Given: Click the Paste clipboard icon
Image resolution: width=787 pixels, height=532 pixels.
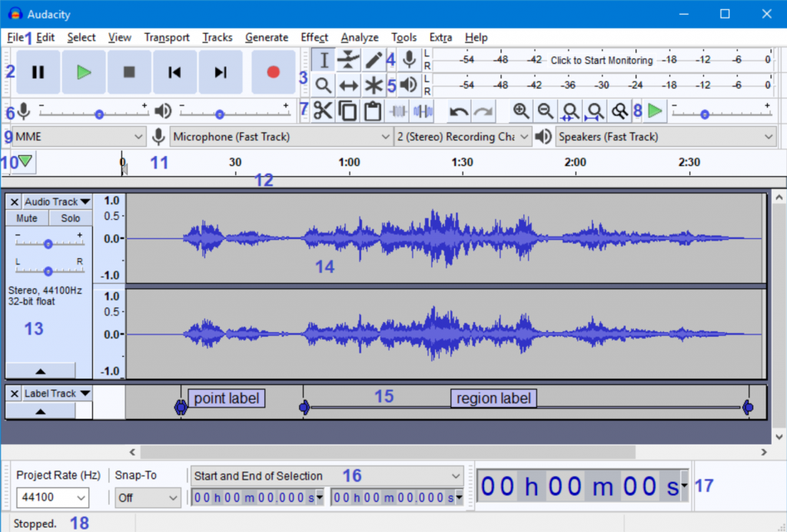Looking at the screenshot, I should coord(373,111).
